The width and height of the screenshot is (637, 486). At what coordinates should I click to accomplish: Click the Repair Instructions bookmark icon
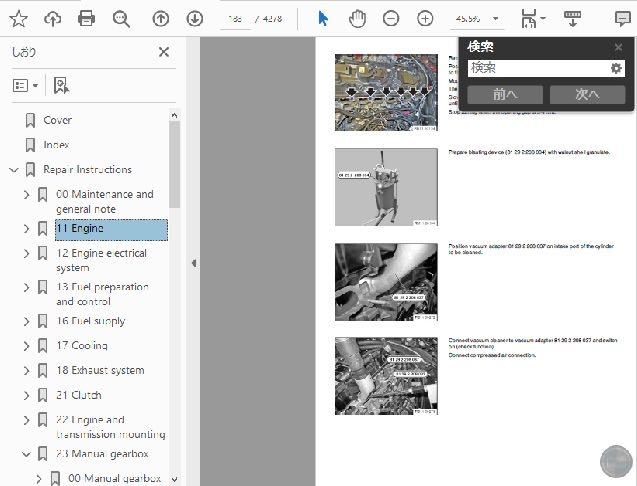pyautogui.click(x=30, y=170)
